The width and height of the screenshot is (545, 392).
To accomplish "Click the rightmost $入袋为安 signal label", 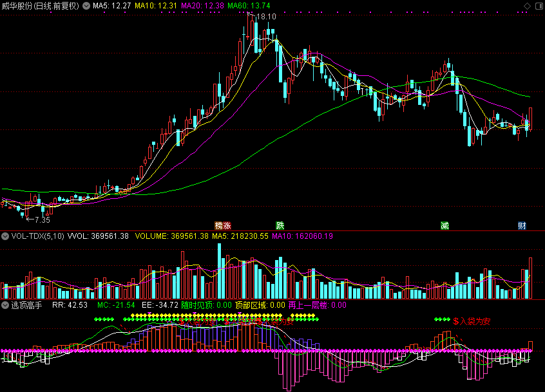I will pos(472,321).
